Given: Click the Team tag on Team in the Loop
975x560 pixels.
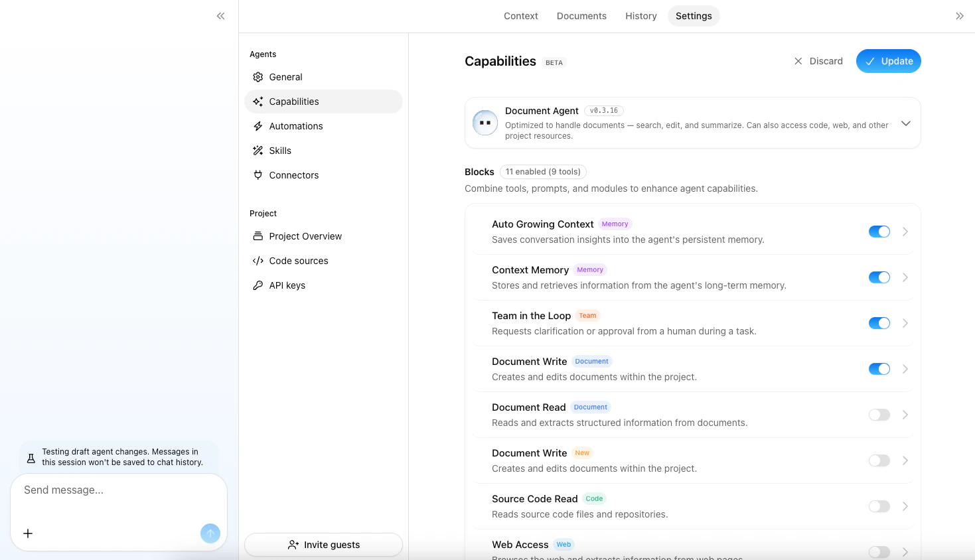Looking at the screenshot, I should tap(587, 316).
